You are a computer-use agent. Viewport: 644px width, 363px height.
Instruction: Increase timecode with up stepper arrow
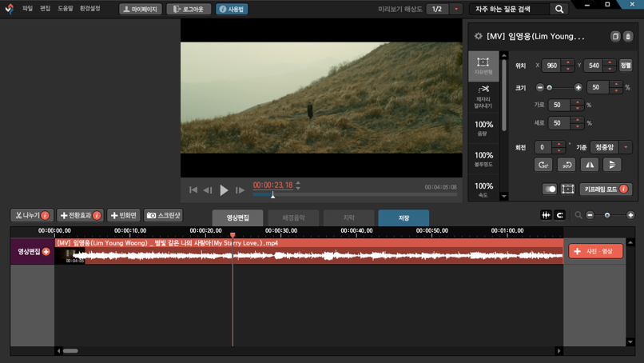click(x=298, y=183)
